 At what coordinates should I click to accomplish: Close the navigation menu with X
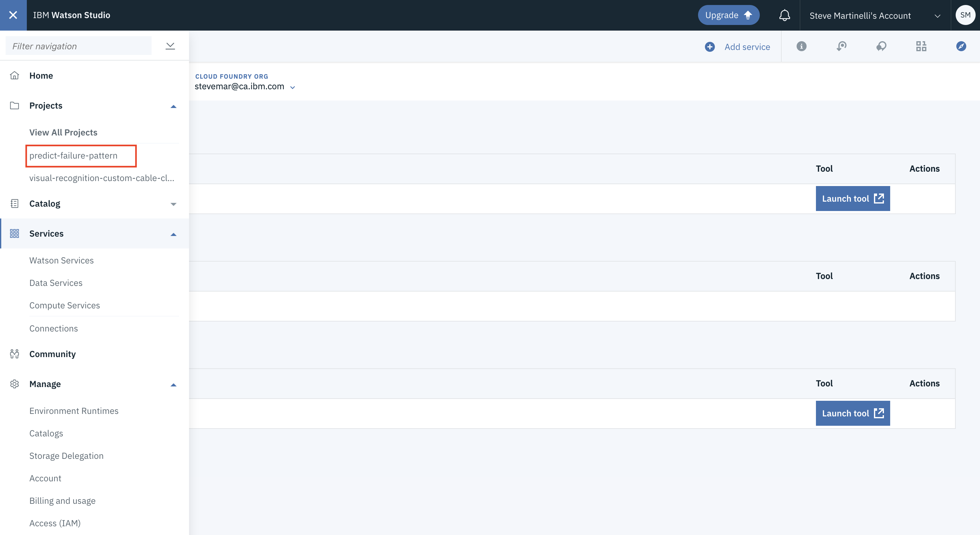click(x=13, y=15)
